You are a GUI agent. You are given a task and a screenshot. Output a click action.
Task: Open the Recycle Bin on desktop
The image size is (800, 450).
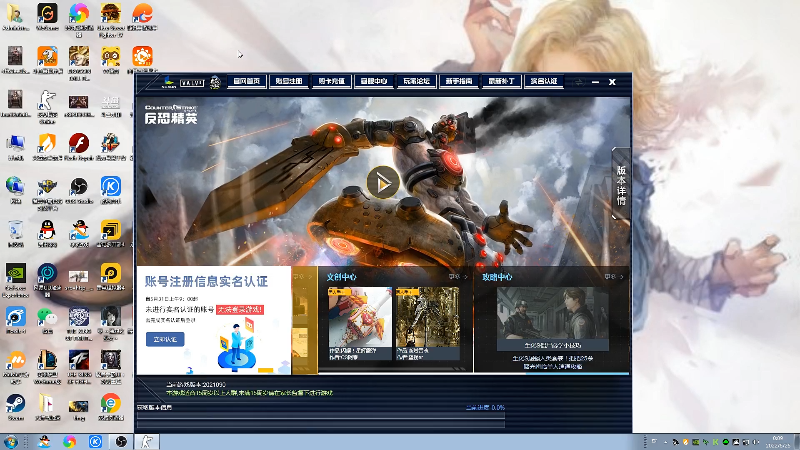click(x=15, y=234)
